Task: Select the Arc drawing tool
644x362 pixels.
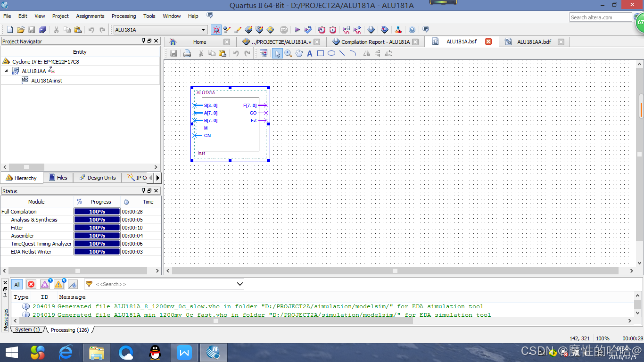Action: tap(353, 53)
